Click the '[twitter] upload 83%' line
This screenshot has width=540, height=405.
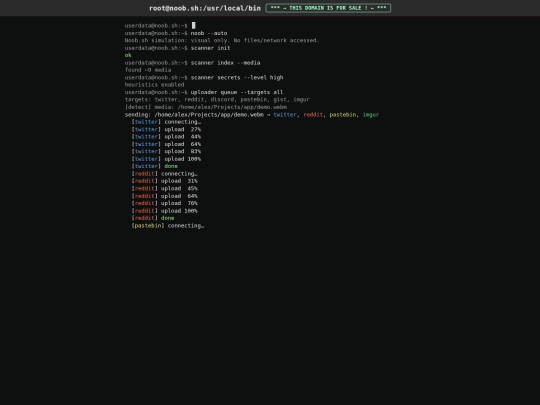166,152
